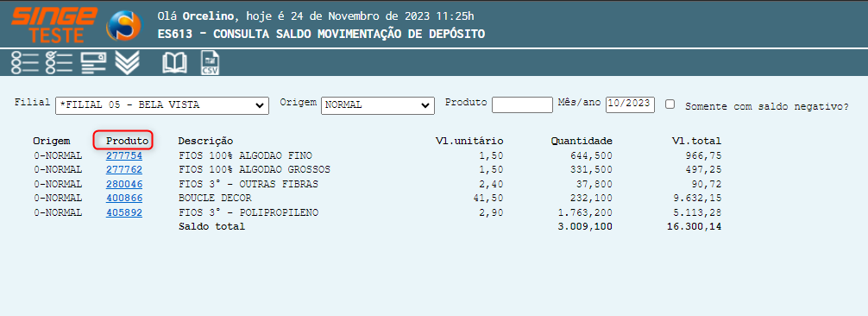This screenshot has width=868, height=316.
Task: Open product link 277762
Action: (124, 169)
